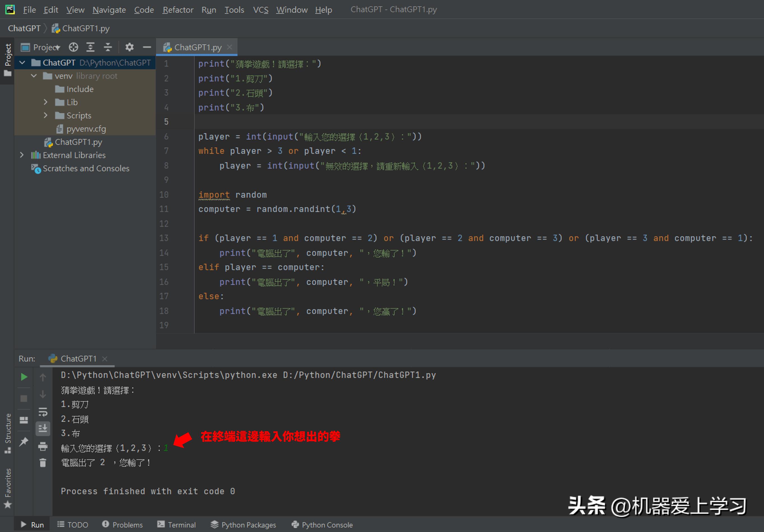The image size is (764, 532).
Task: Rerun ChatGPT1 with green play button
Action: 24,377
